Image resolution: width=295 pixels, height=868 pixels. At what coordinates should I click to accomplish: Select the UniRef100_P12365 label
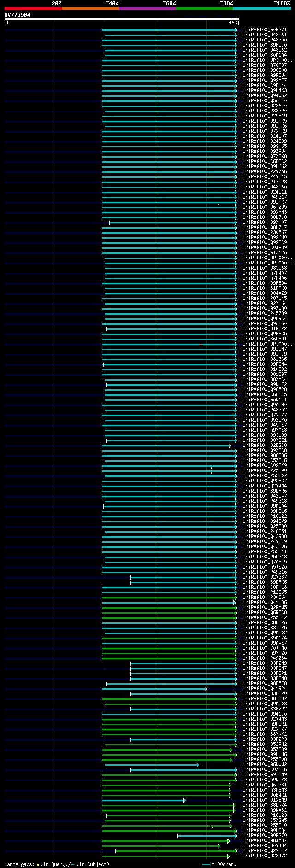coord(265,592)
